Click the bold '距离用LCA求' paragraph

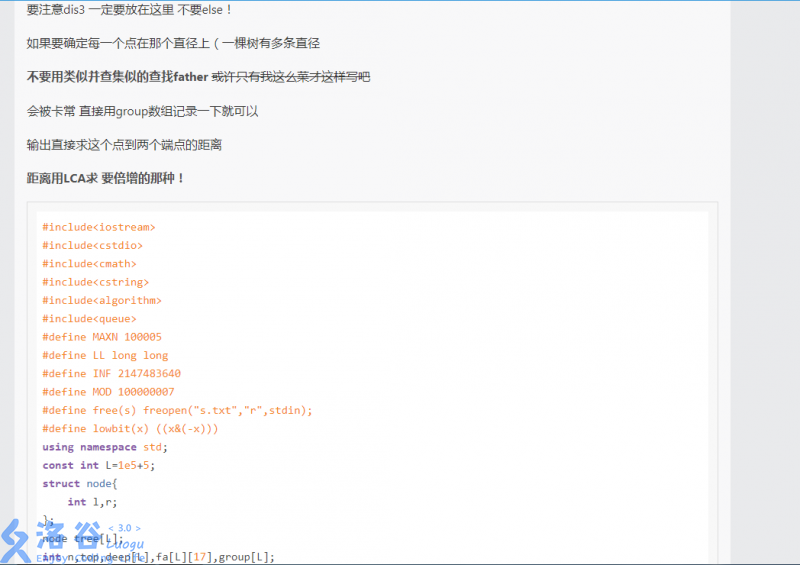click(106, 178)
